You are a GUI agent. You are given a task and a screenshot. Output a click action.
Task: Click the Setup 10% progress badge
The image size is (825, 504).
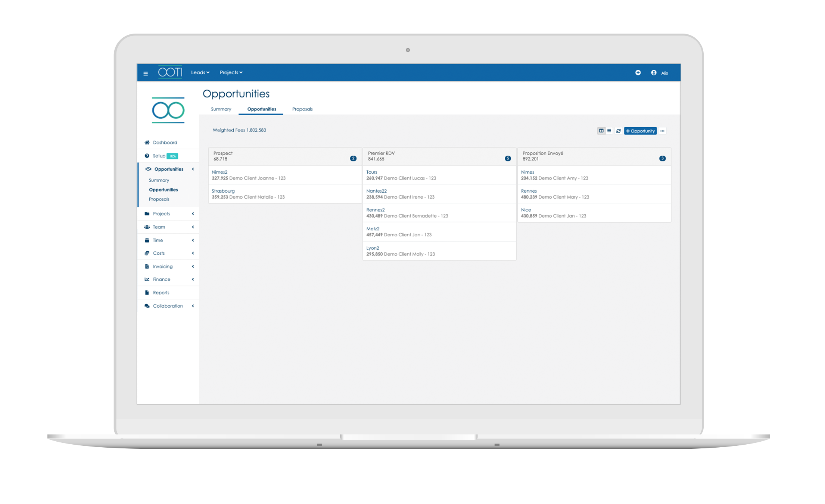[x=172, y=156]
